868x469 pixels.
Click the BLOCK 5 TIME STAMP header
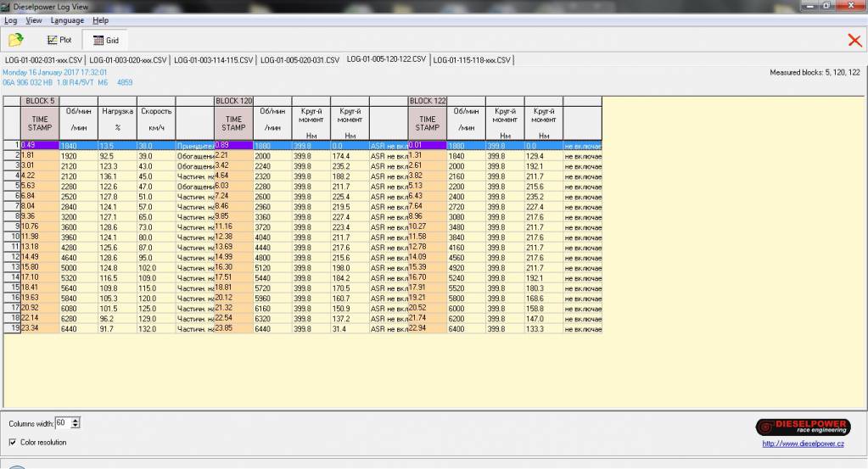coord(40,124)
